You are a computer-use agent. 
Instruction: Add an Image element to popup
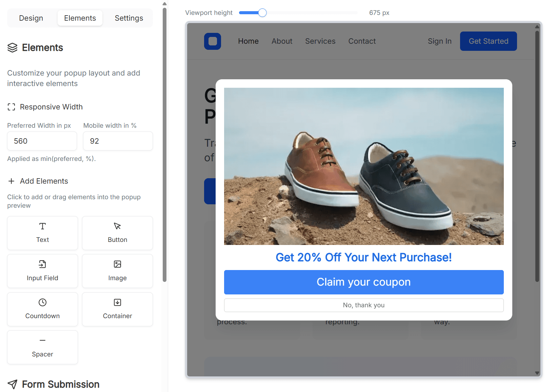pos(117,271)
